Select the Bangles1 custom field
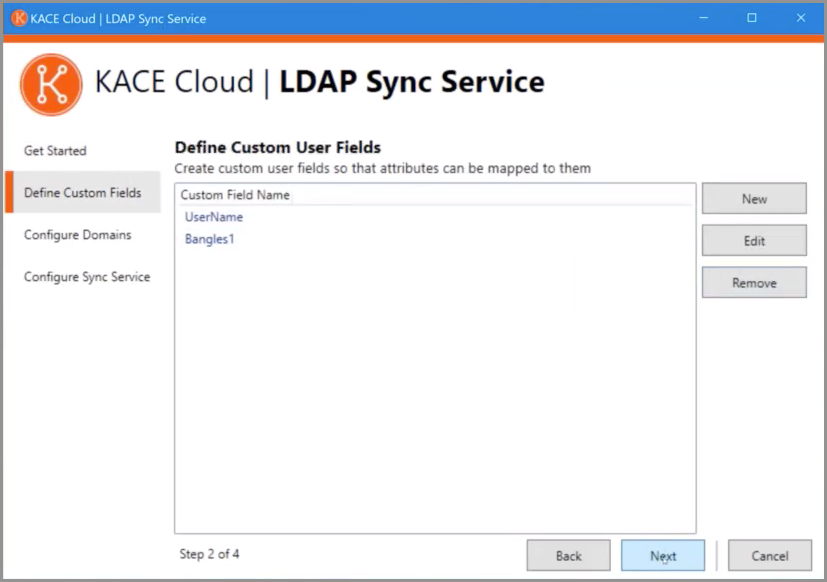827x582 pixels. click(x=209, y=239)
